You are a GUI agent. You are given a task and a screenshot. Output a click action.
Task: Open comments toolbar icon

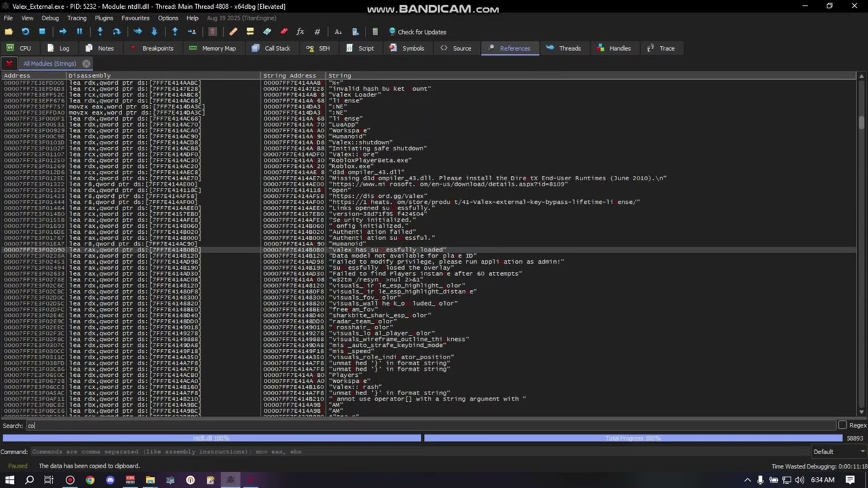pyautogui.click(x=250, y=32)
